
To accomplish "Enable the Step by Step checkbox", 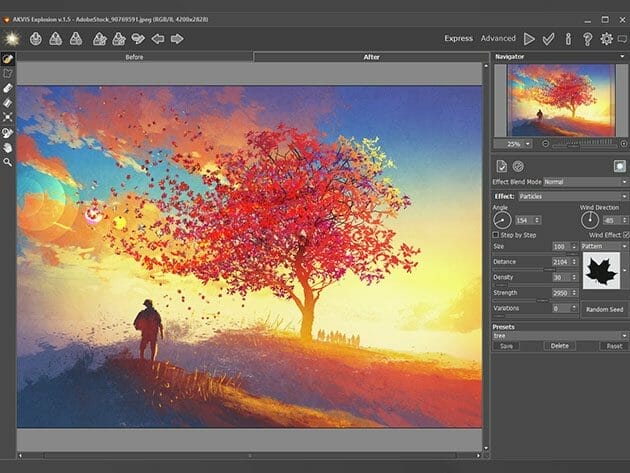I will tap(497, 234).
